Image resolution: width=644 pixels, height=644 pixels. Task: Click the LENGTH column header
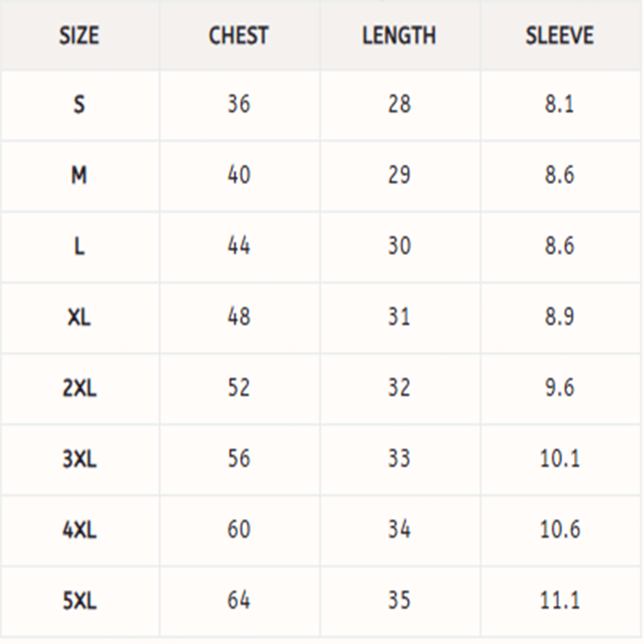click(398, 36)
